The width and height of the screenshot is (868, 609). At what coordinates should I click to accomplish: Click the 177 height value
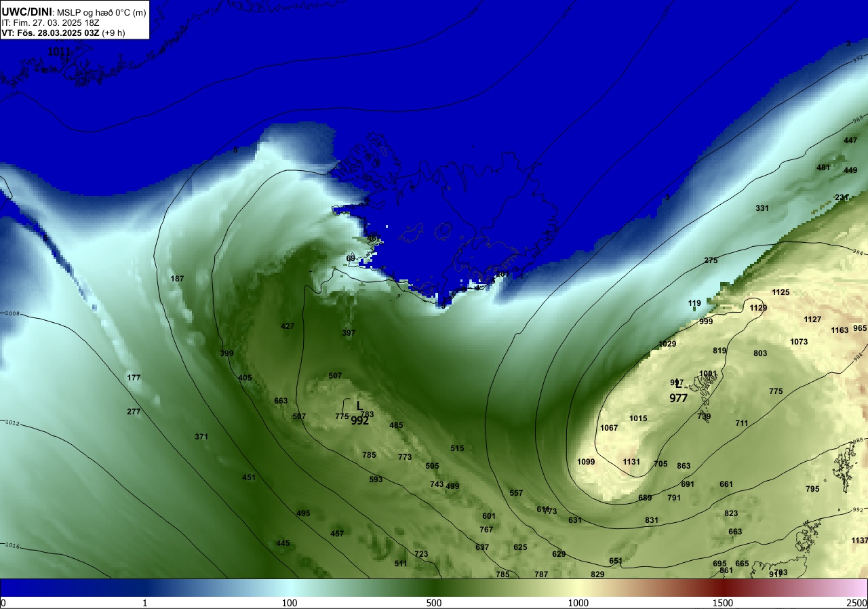(134, 378)
